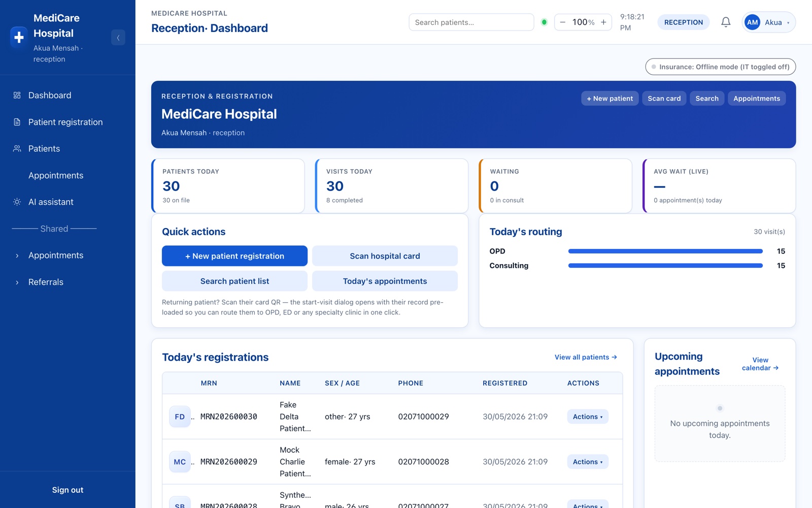
Task: Click + New patient in banner
Action: (610, 99)
